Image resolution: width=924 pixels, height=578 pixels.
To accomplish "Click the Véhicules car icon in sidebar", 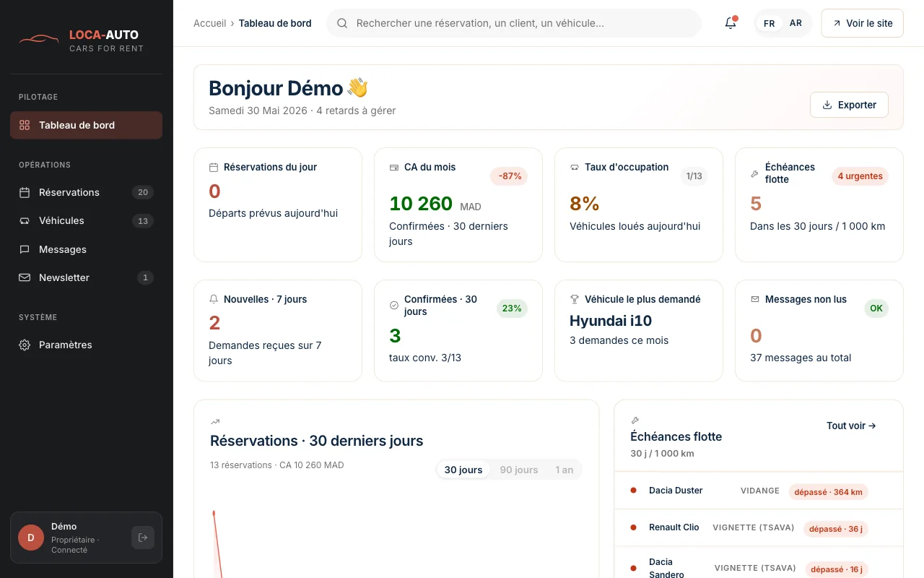I will tap(25, 220).
